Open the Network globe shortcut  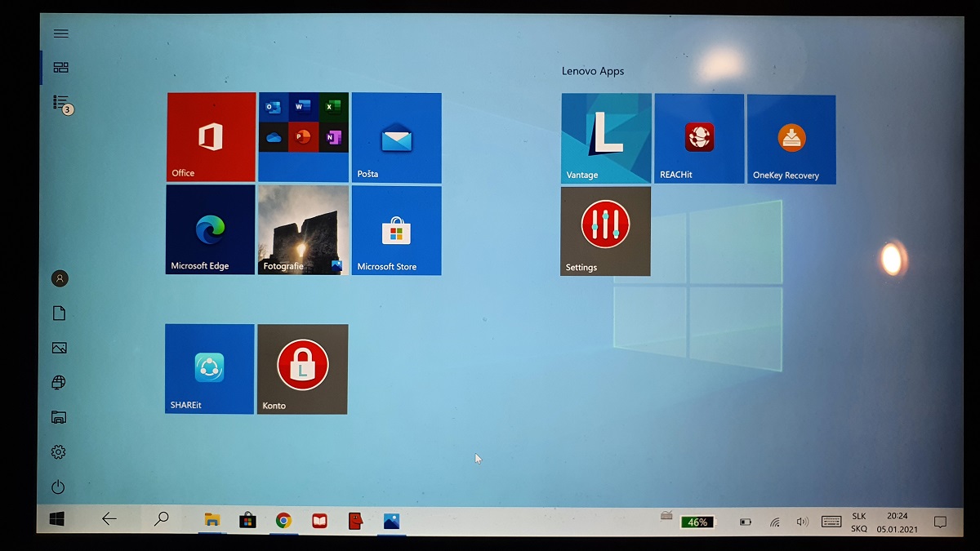coord(59,382)
